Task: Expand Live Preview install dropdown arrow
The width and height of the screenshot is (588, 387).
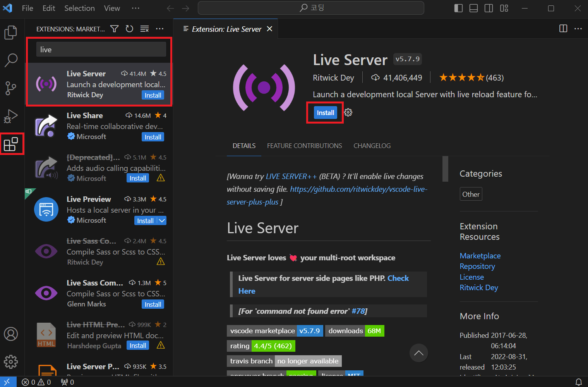Action: pyautogui.click(x=162, y=220)
